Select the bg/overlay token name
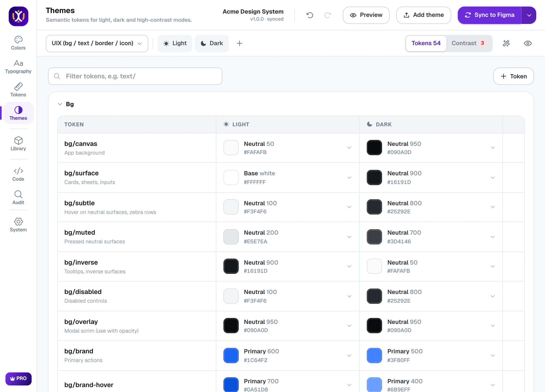Viewport: 545px width, 392px height. point(81,322)
